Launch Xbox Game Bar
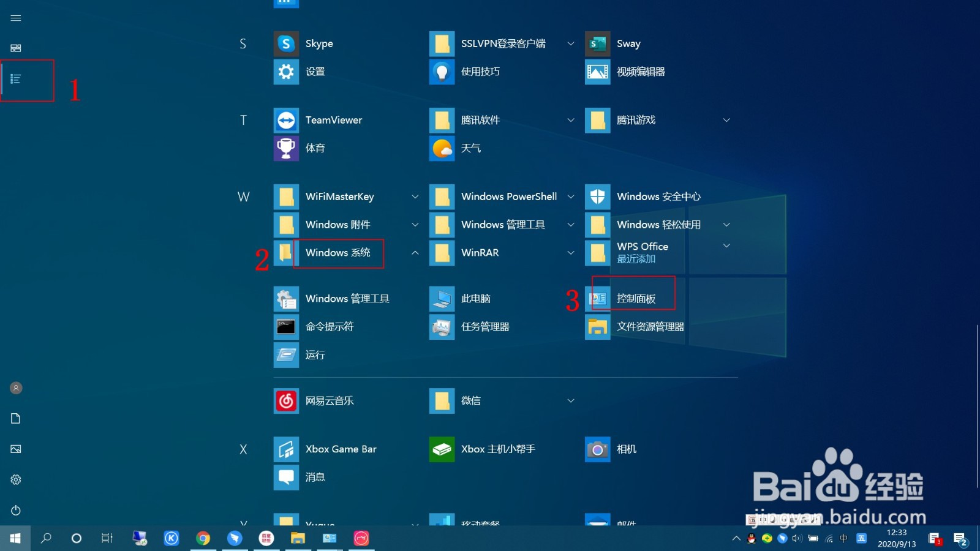Viewport: 980px width, 551px height. coord(341,449)
